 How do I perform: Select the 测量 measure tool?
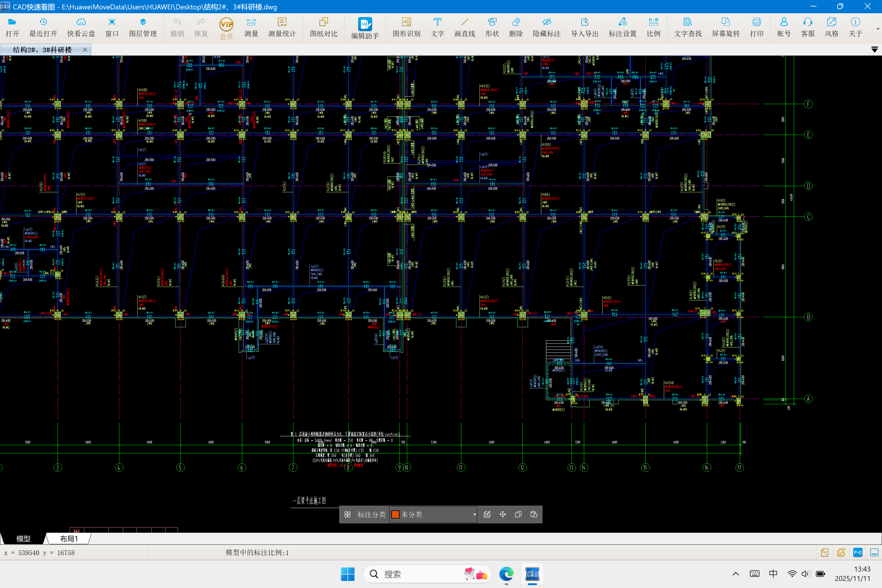tap(251, 27)
